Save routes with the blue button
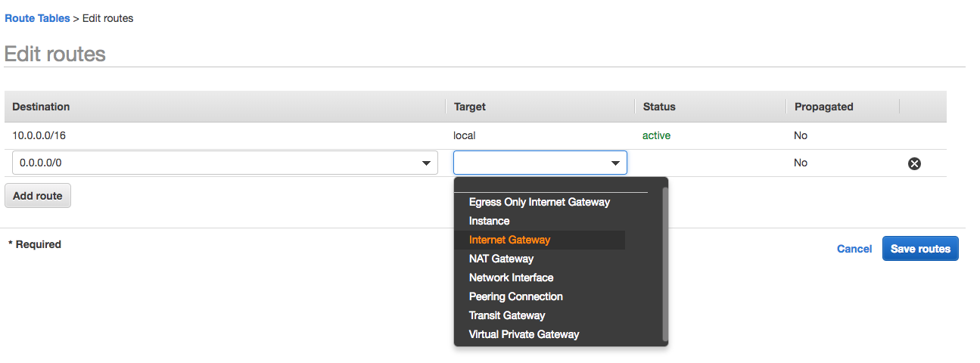This screenshot has width=980, height=363. tap(920, 249)
